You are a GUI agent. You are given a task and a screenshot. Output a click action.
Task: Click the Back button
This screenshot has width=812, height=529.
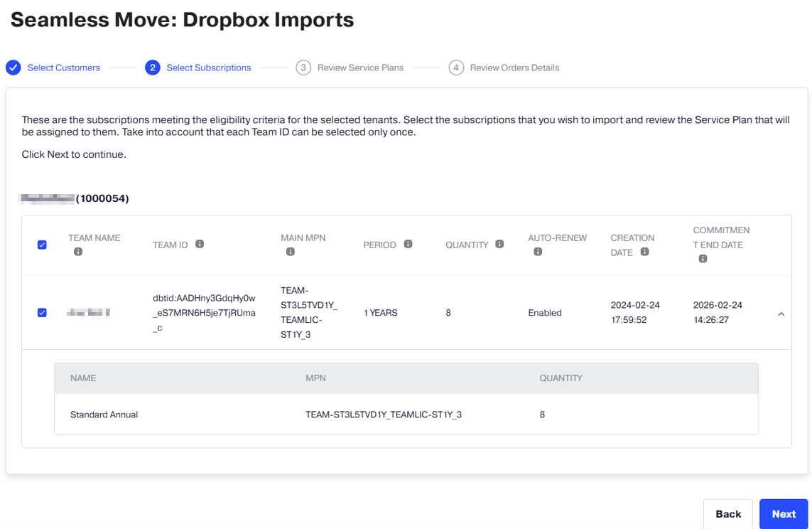(728, 514)
